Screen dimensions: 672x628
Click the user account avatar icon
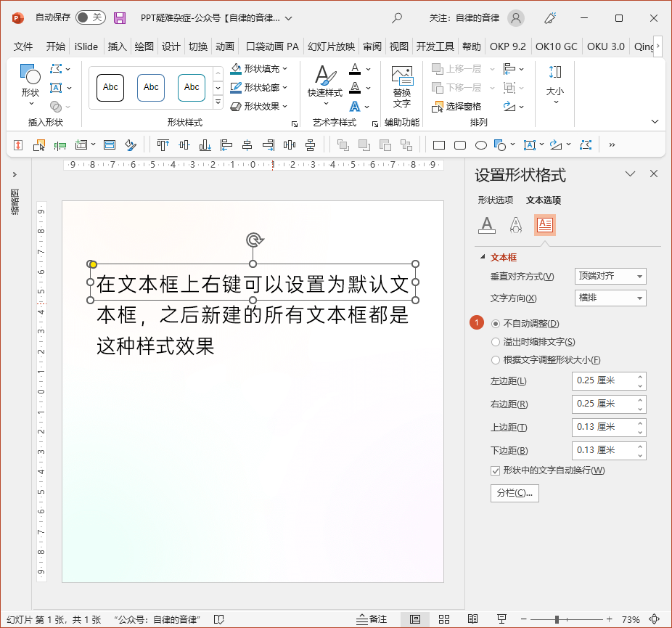pos(516,18)
